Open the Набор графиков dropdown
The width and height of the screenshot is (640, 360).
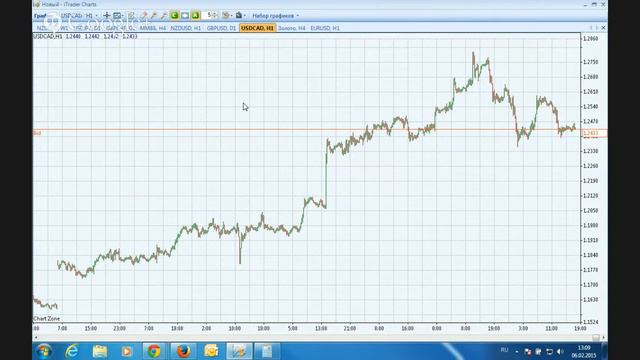click(276, 16)
